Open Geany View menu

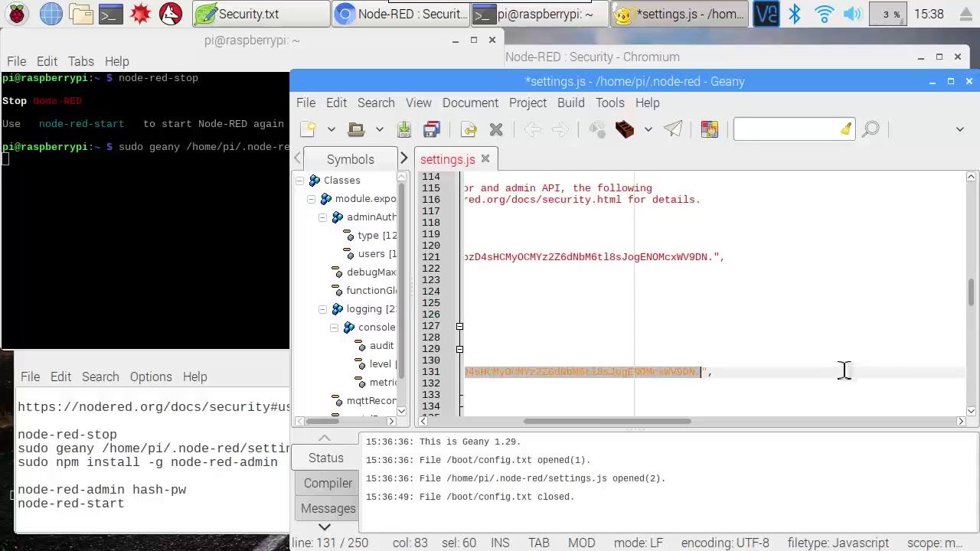(418, 103)
